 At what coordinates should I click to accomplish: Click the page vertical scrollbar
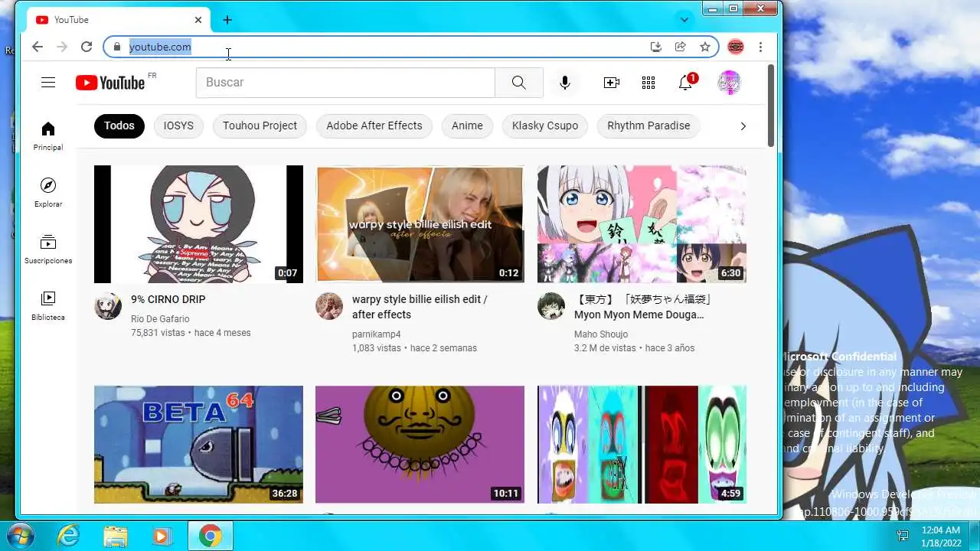(x=770, y=105)
